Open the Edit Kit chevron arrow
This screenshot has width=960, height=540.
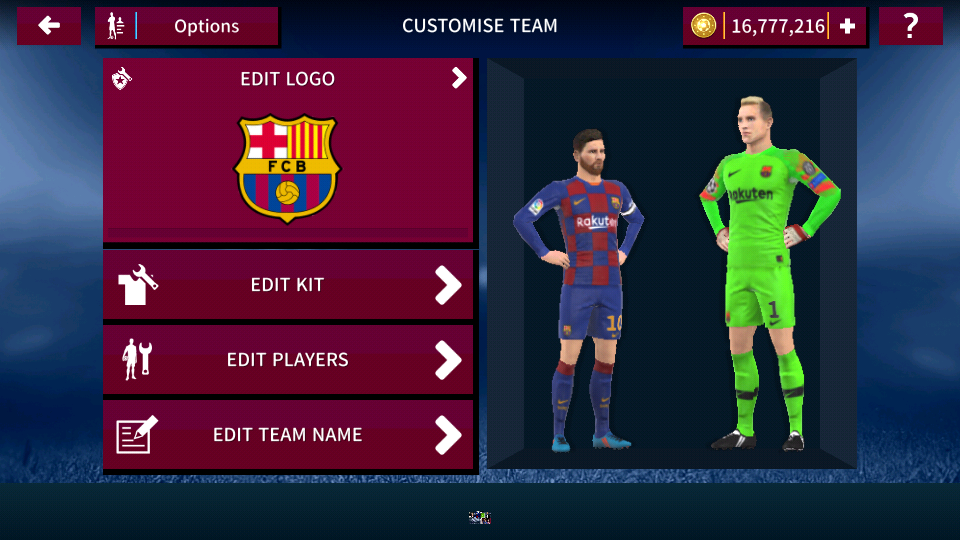point(448,285)
